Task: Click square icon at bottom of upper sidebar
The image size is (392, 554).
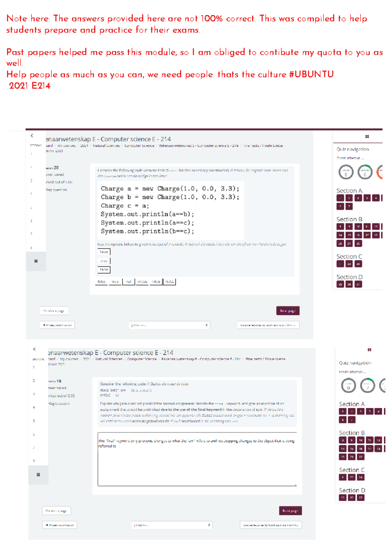Action: click(x=36, y=261)
